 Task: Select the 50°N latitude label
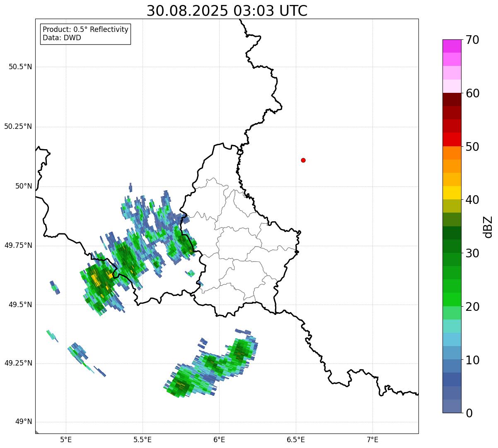[x=24, y=186]
